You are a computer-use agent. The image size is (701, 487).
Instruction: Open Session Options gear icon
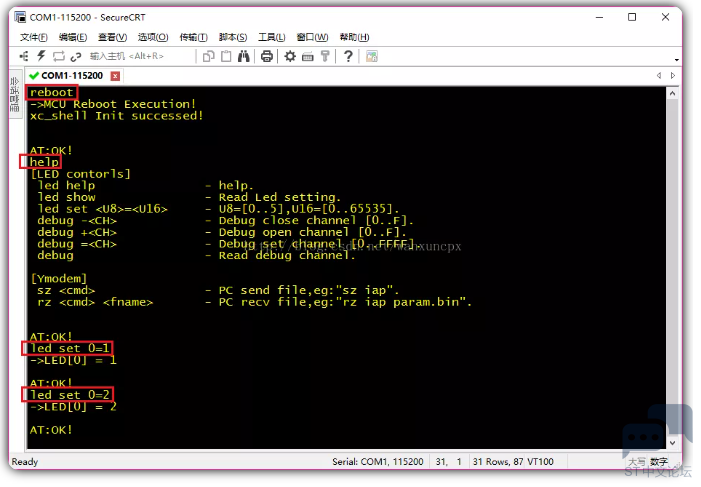click(x=290, y=56)
